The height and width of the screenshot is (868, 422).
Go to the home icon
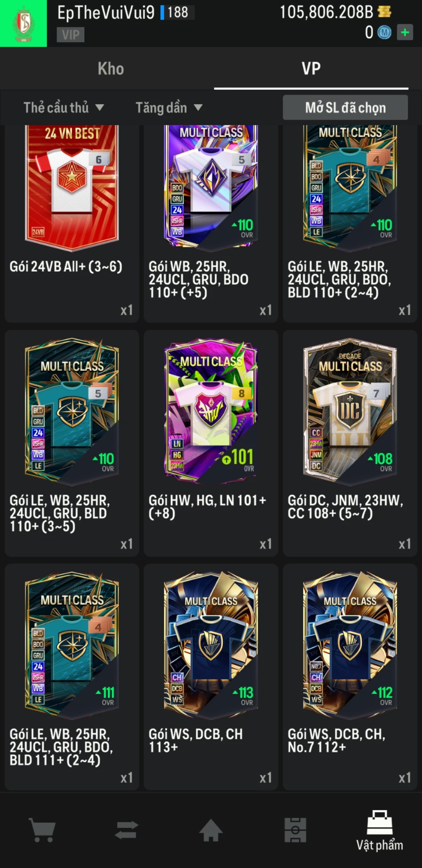tap(211, 830)
